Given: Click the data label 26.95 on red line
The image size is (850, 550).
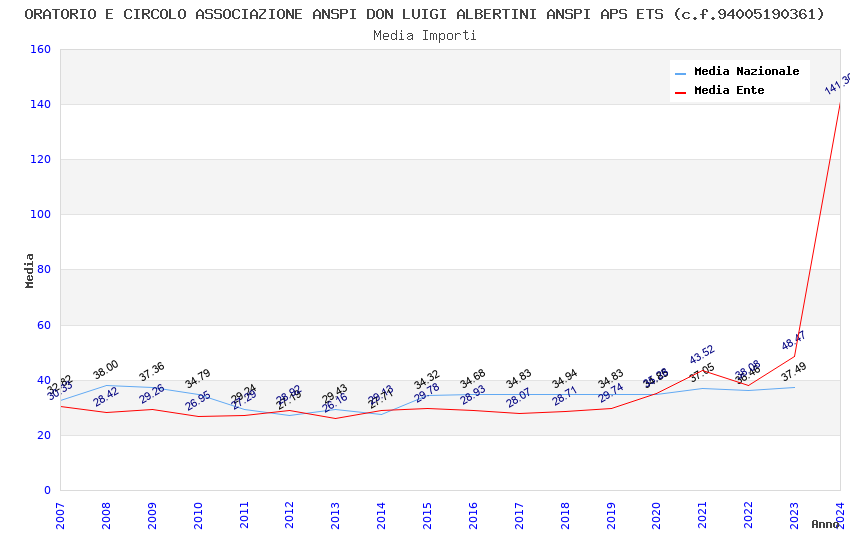Looking at the screenshot, I should (197, 400).
